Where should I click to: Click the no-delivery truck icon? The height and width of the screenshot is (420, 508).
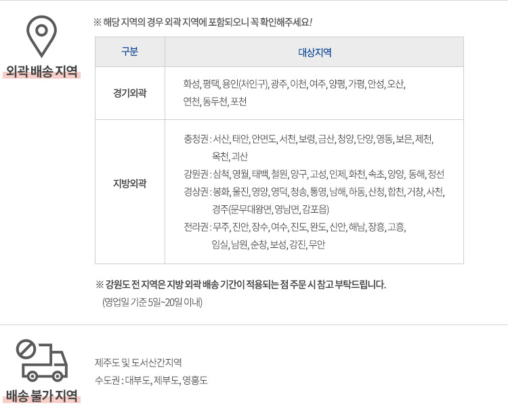coord(42,360)
